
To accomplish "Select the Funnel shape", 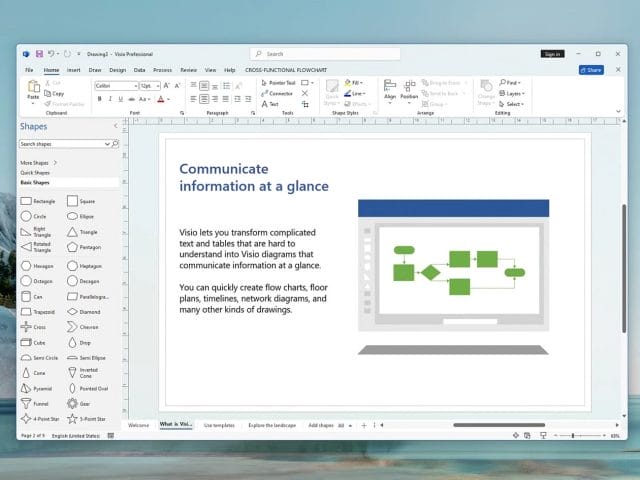I will [37, 402].
